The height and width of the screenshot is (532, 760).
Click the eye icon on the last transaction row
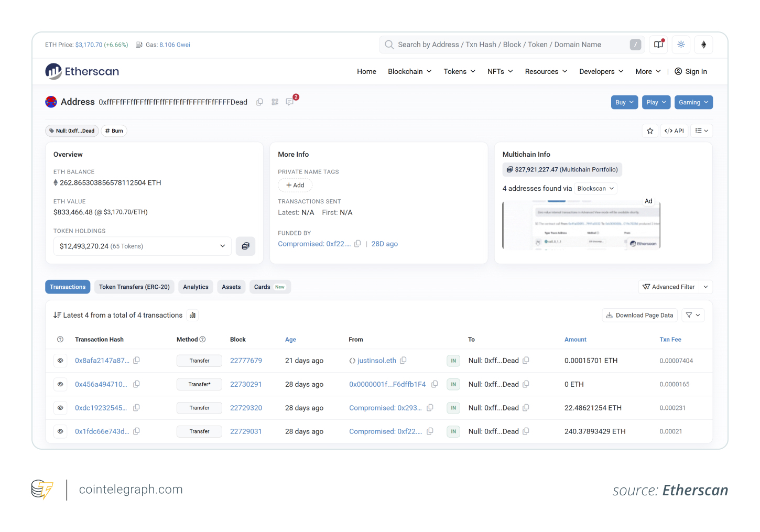click(x=60, y=431)
